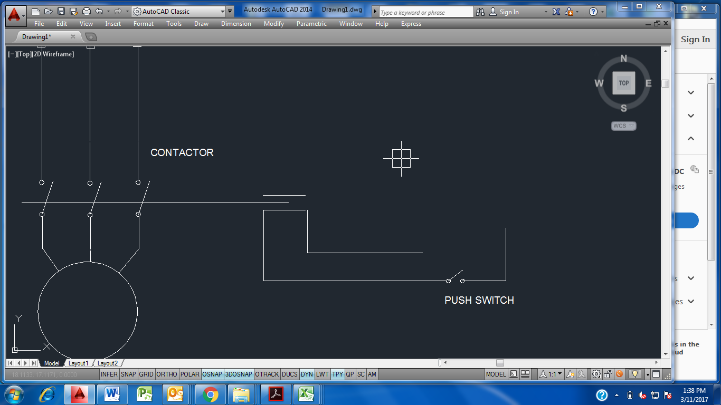721x405 pixels.
Task: Open Google Chrome from the taskbar
Action: click(210, 393)
